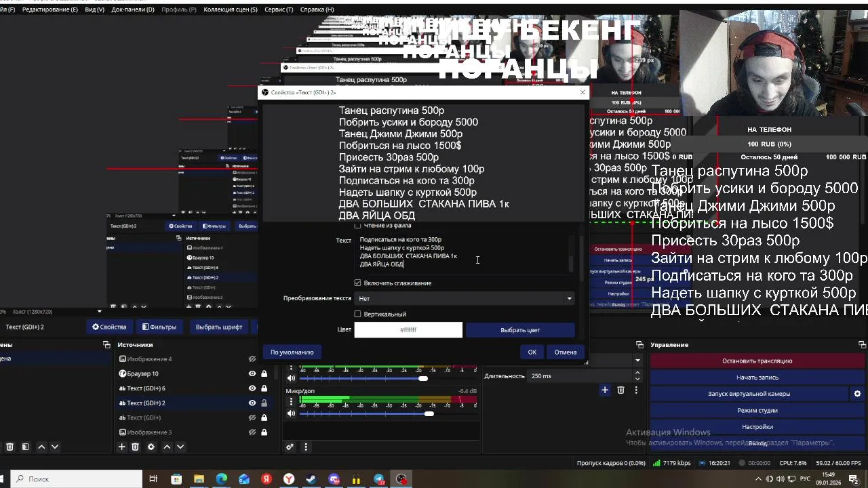This screenshot has height=488, width=868.
Task: Open Вид menu
Action: [x=94, y=9]
